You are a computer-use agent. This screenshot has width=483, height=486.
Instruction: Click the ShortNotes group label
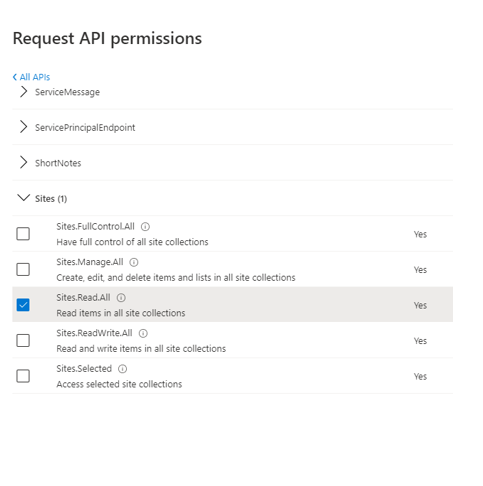58,163
